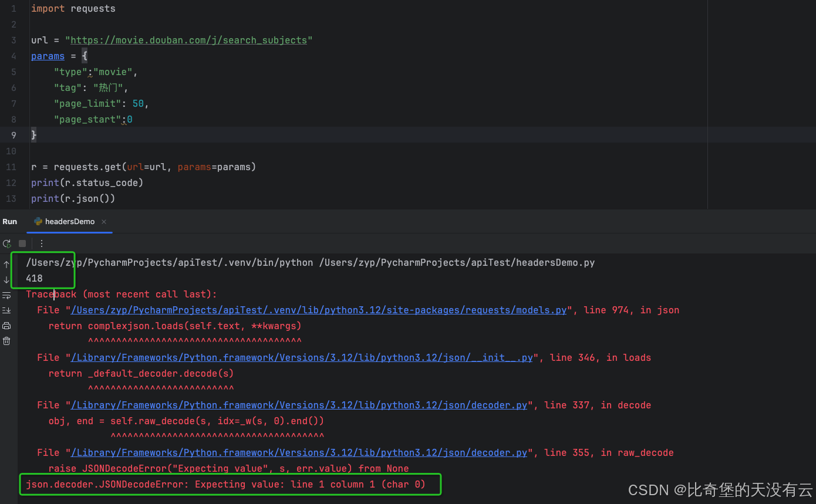The height and width of the screenshot is (504, 816).
Task: Click the Run tool window label
Action: click(10, 222)
